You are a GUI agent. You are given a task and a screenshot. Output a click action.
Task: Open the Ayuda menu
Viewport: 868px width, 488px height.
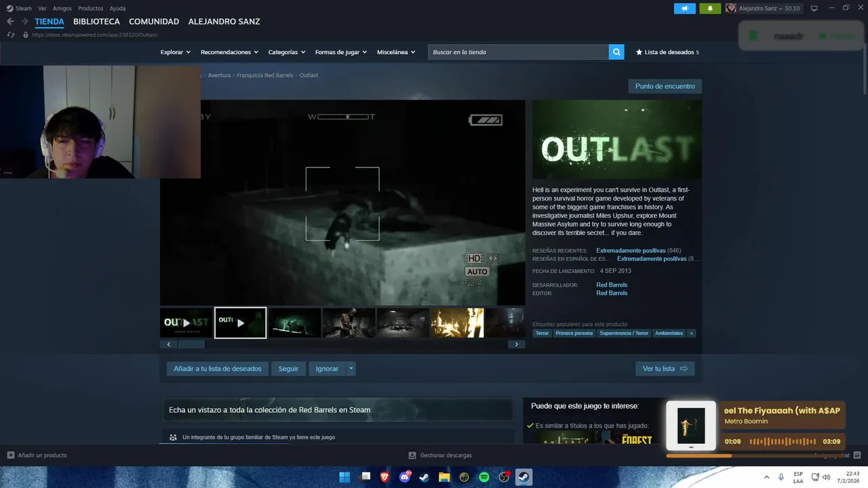[117, 8]
